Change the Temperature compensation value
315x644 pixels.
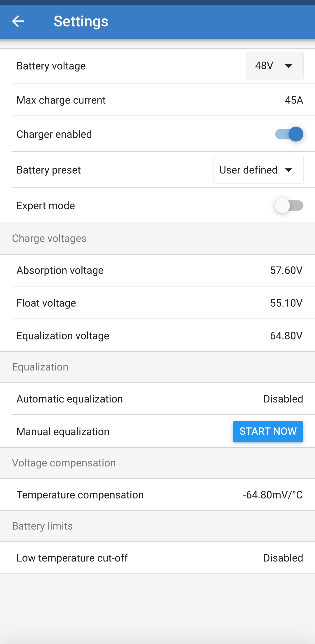tap(272, 495)
